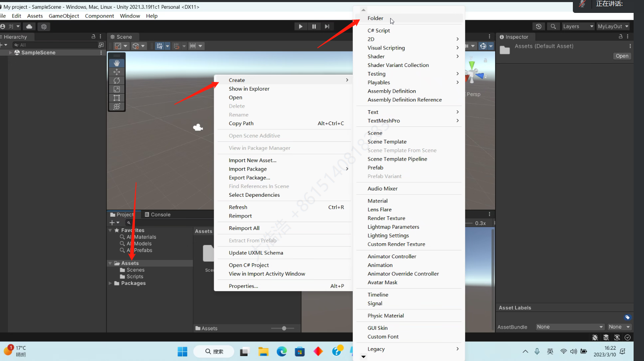Viewport: 644px width, 361px height.
Task: Click the Assets folder icon in Inspector
Action: click(505, 50)
